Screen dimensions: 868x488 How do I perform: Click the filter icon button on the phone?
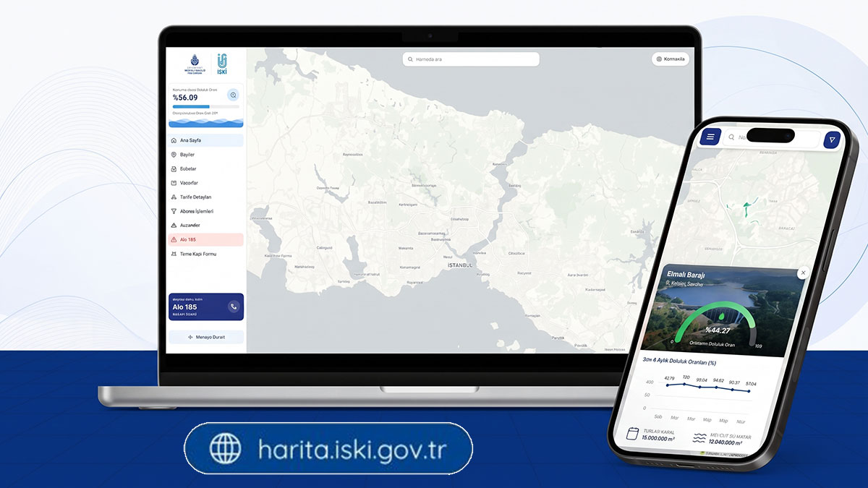coord(832,140)
